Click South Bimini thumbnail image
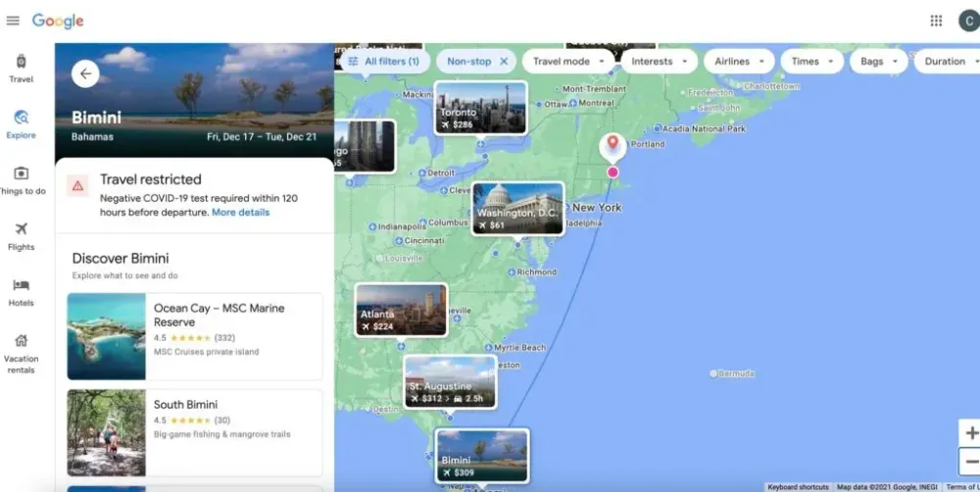Screen dimensions: 980x492 click(106, 432)
